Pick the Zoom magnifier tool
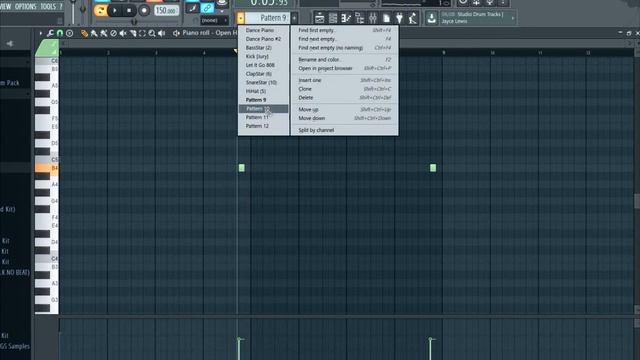The image size is (640, 360). (x=152, y=33)
